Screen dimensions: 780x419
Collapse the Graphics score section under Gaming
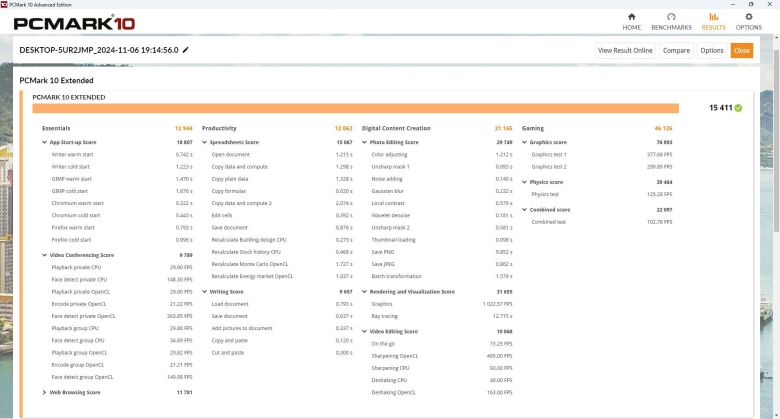[x=524, y=142]
